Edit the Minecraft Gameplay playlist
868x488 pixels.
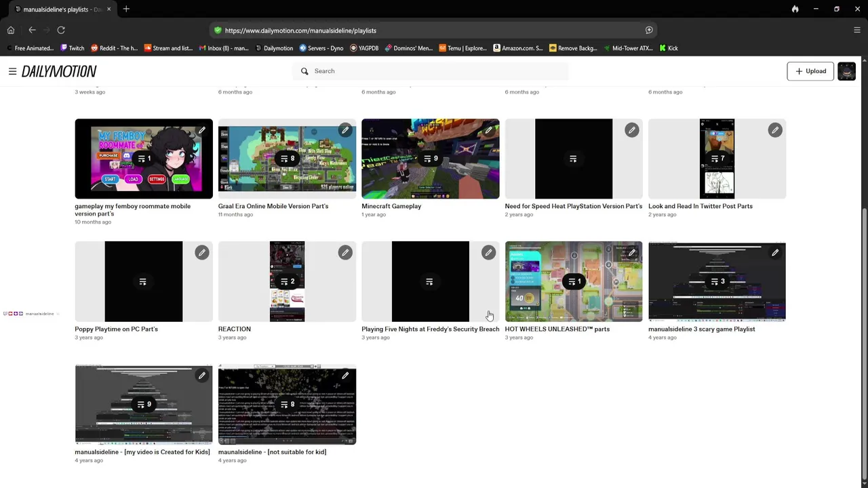click(x=488, y=129)
